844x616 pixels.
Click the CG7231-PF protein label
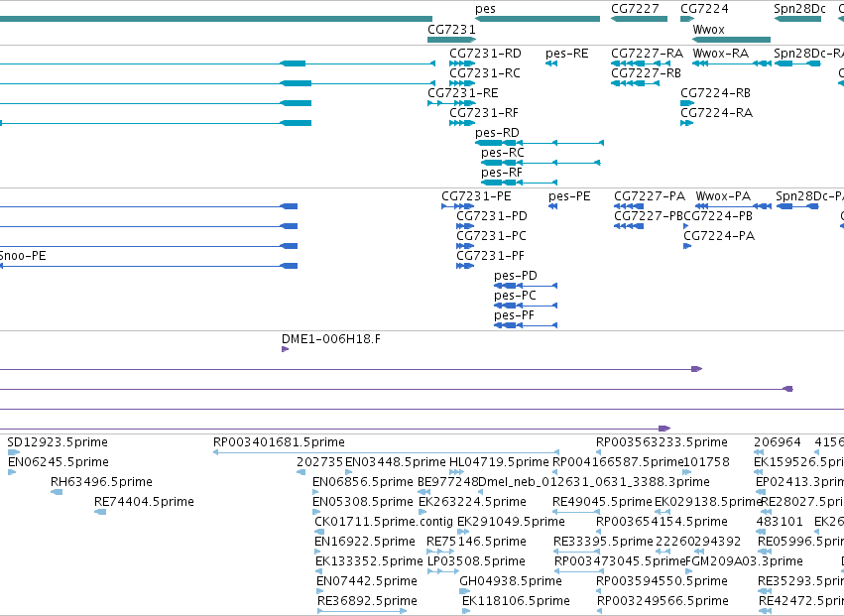(490, 256)
